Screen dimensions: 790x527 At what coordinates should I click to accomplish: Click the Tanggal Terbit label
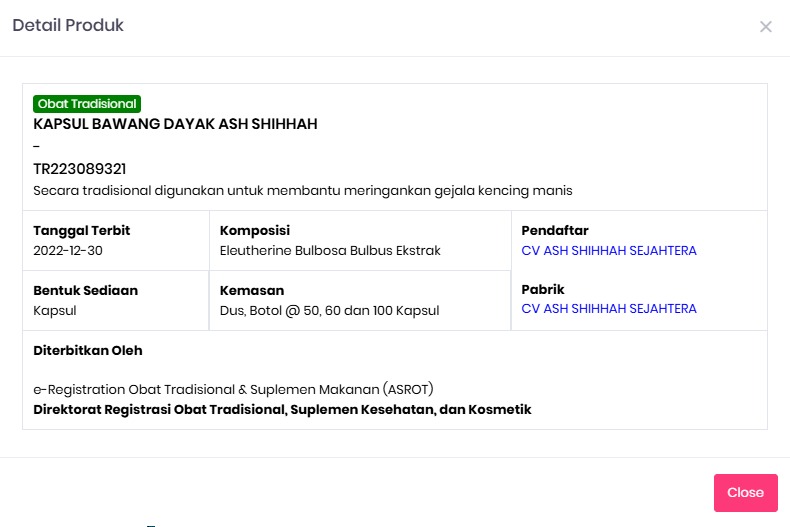click(x=82, y=231)
